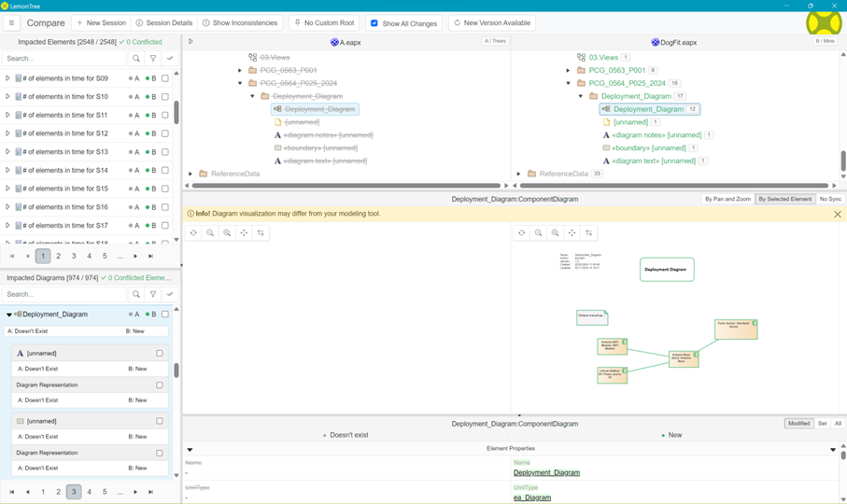Click the play arrow beside A.eapx header
The width and height of the screenshot is (847, 504).
pos(191,41)
